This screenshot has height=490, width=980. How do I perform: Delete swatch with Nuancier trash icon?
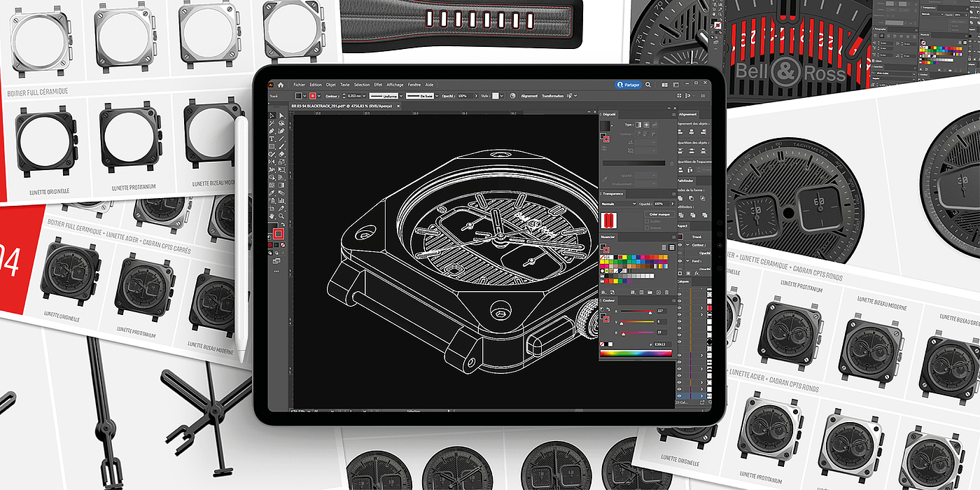coord(666,293)
